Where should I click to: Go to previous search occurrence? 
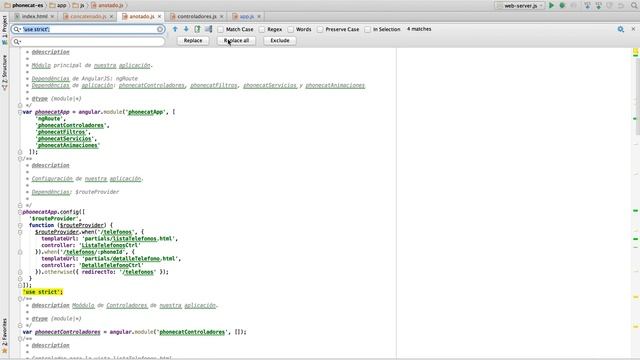coord(175,29)
